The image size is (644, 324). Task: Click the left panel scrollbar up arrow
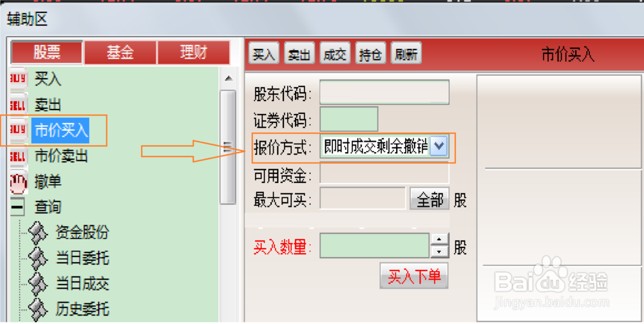pyautogui.click(x=229, y=79)
